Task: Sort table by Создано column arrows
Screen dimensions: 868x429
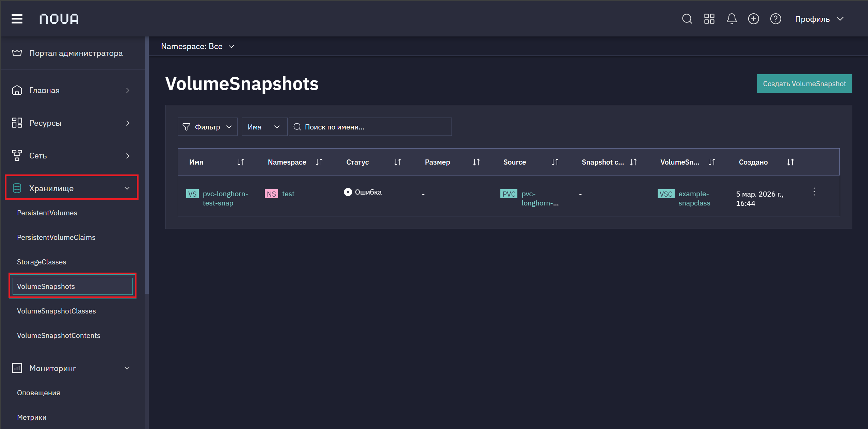Action: coord(790,162)
